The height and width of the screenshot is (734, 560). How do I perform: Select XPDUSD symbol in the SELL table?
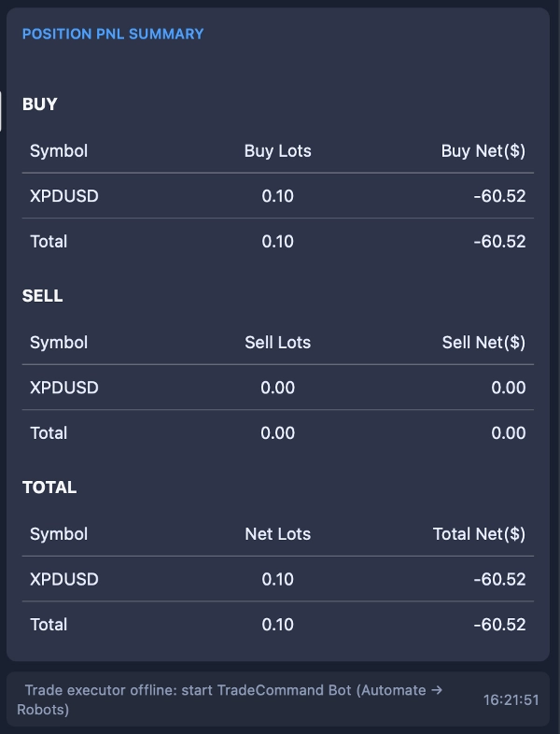tap(64, 388)
